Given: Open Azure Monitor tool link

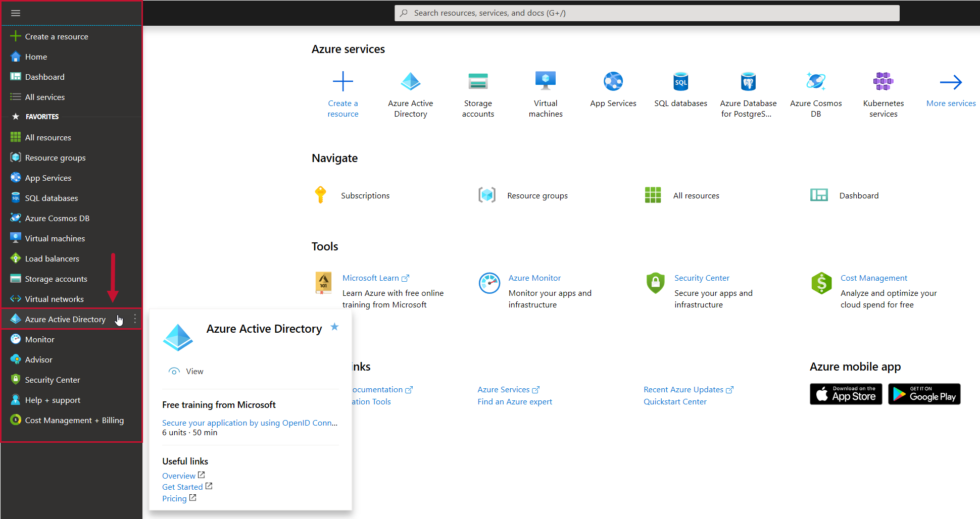Looking at the screenshot, I should pyautogui.click(x=534, y=278).
